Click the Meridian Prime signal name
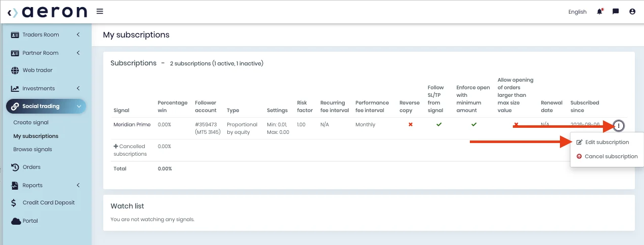This screenshot has width=644, height=245. click(132, 124)
